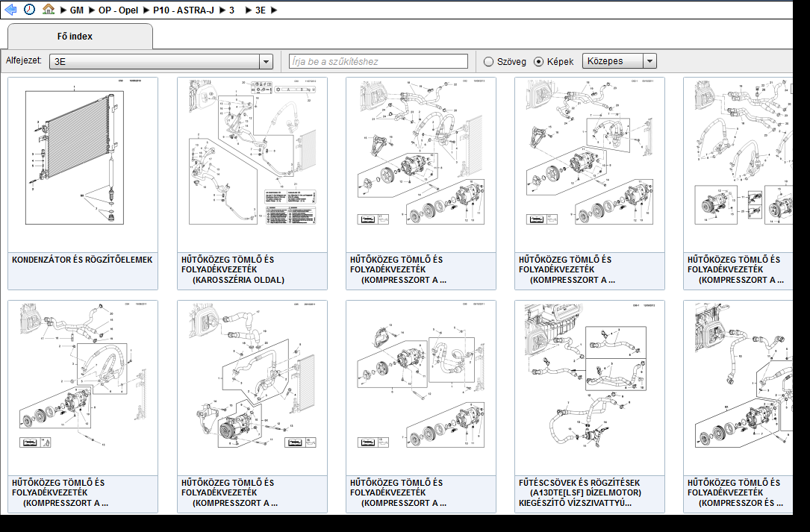Open the Kondenzátor és rögzítőelemek diagram thumbnail
This screenshot has height=532, width=810.
point(83,166)
